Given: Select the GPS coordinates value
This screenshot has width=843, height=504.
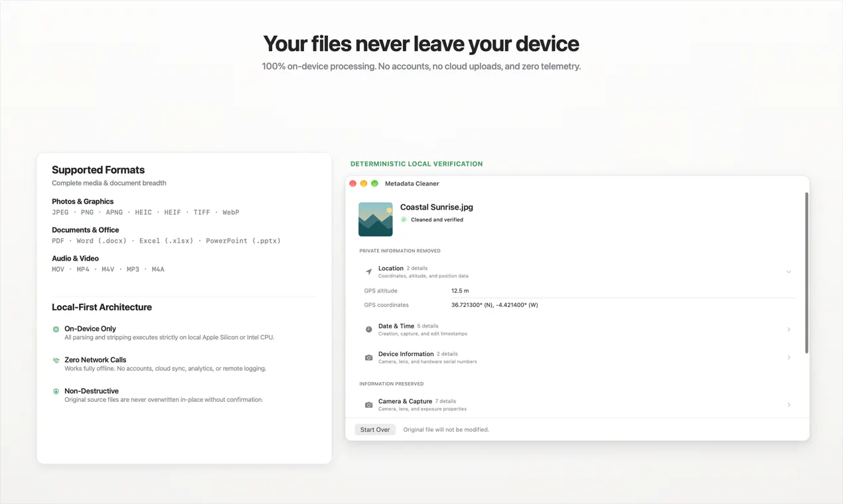Looking at the screenshot, I should (495, 305).
